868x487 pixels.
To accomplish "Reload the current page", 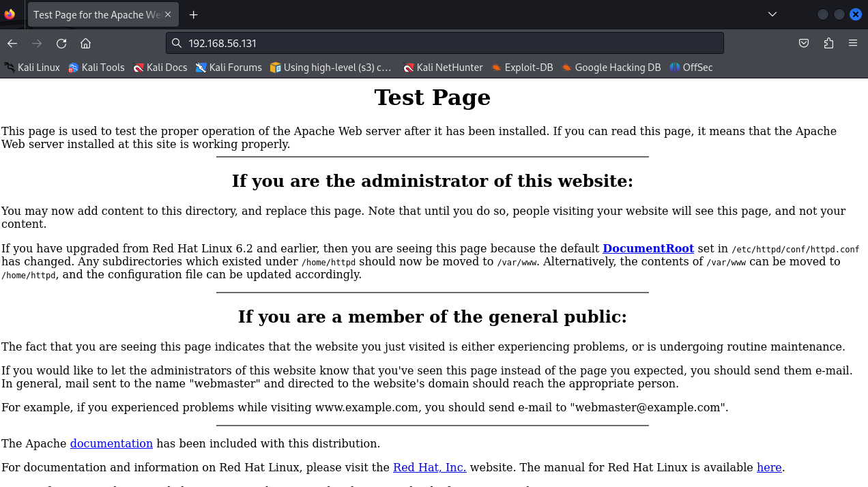I will (61, 43).
